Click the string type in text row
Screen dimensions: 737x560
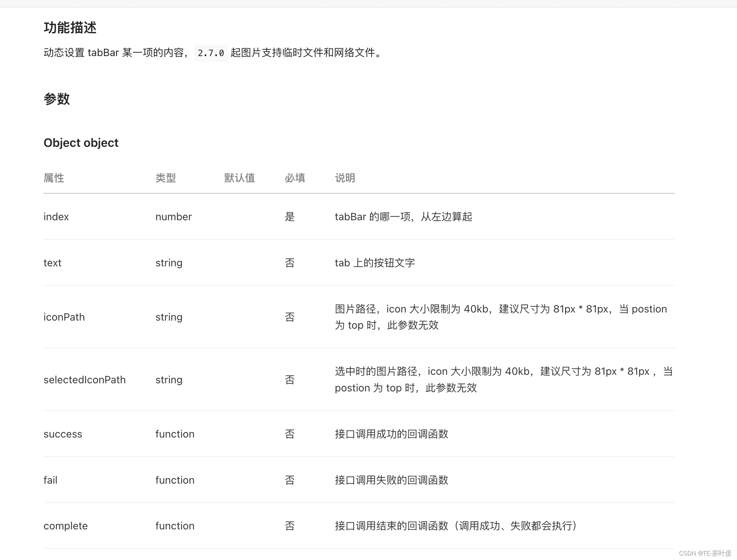(169, 263)
